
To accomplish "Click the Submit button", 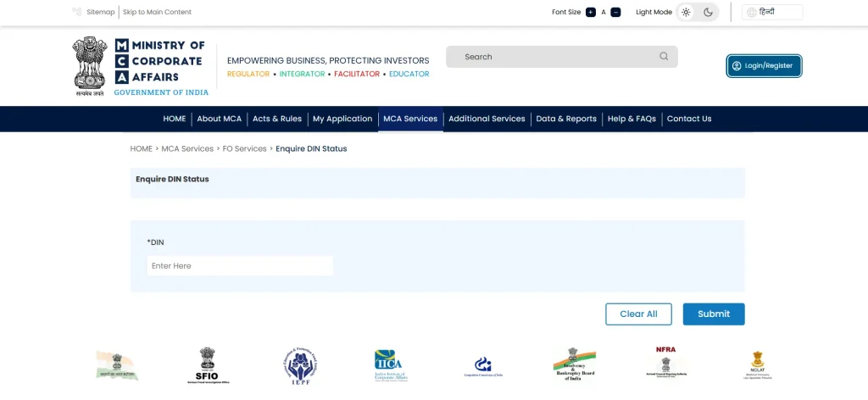I will (714, 314).
